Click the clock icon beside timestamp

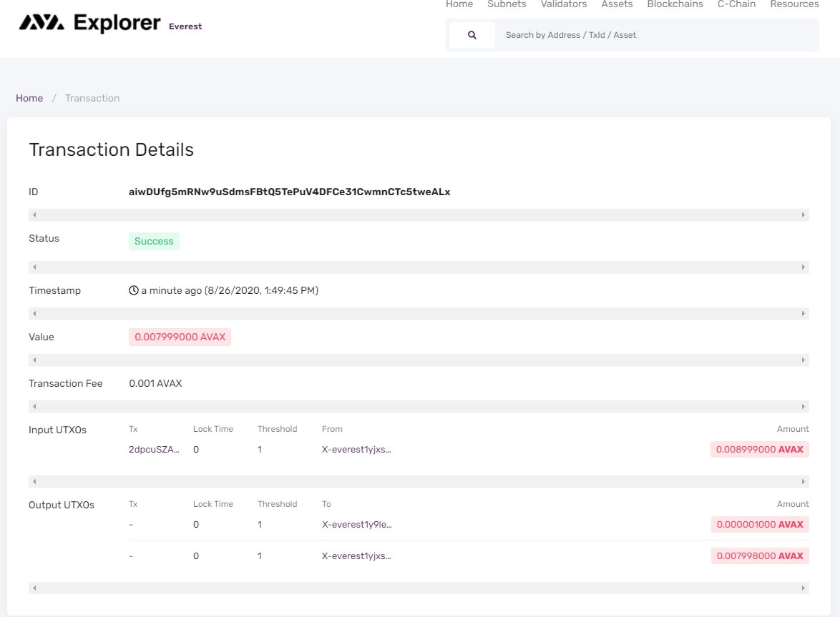click(133, 290)
